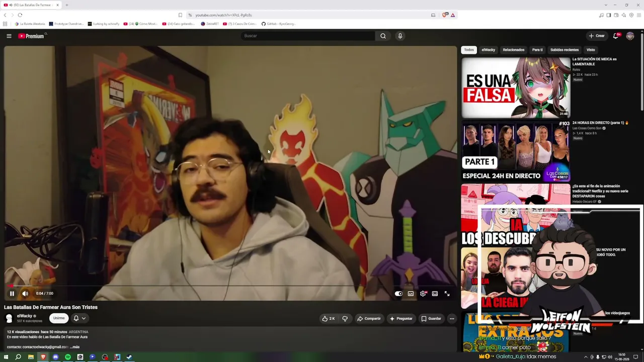Save the video with Guardar
This screenshot has height=362, width=644.
tap(431, 318)
